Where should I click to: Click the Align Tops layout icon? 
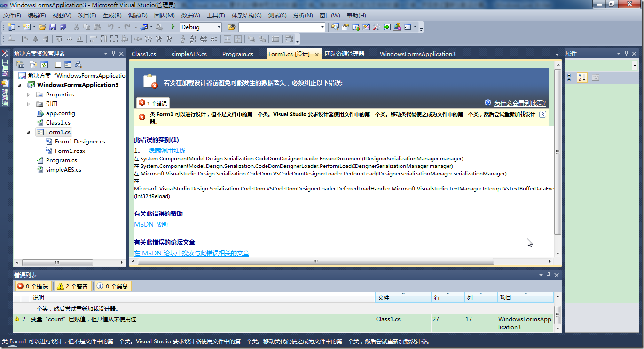click(x=59, y=39)
